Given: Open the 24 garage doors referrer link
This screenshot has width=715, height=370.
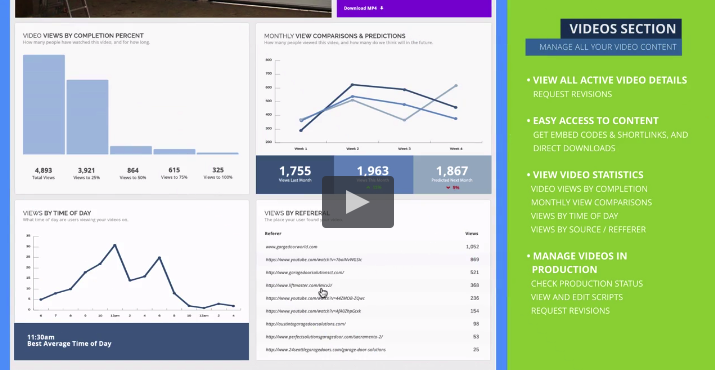Looking at the screenshot, I should coord(326,350).
